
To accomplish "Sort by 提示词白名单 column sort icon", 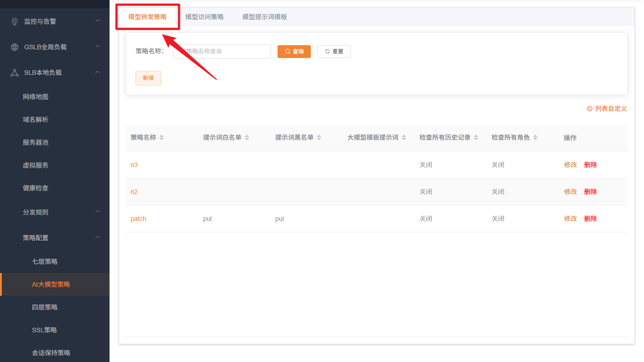I will coord(247,137).
